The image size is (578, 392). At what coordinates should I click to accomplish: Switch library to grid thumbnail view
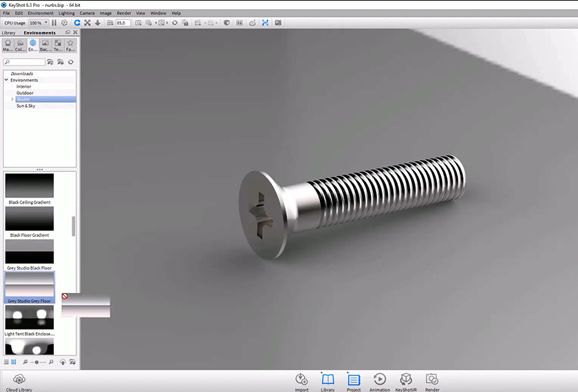pos(14,361)
